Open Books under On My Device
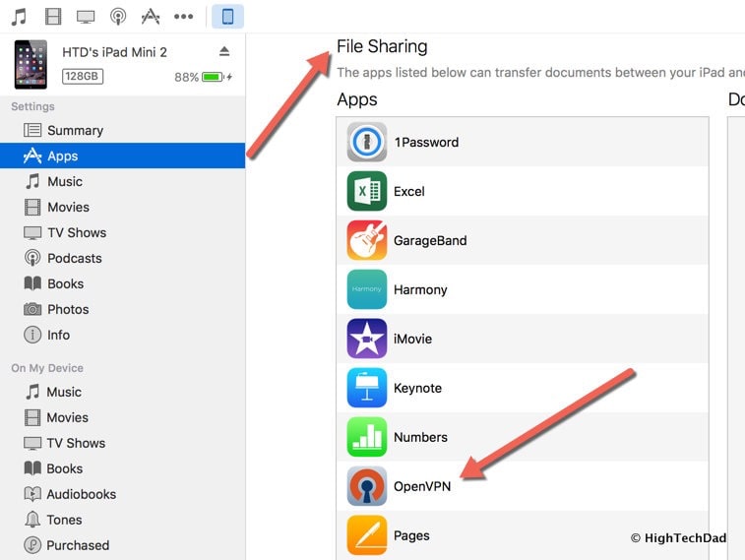The height and width of the screenshot is (560, 745). point(123,468)
